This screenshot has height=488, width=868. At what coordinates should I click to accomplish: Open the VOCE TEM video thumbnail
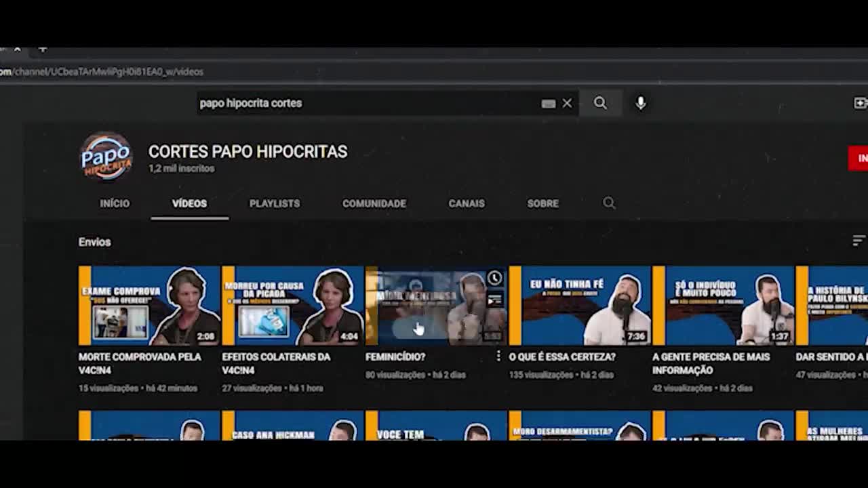point(437,426)
